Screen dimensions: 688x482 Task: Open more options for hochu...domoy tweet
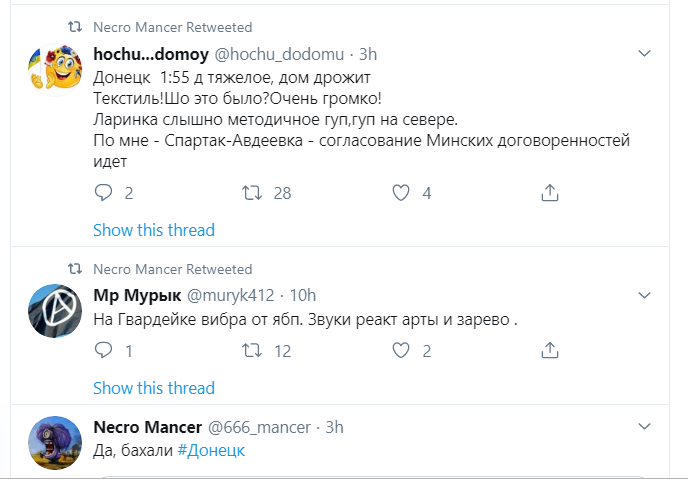point(645,53)
